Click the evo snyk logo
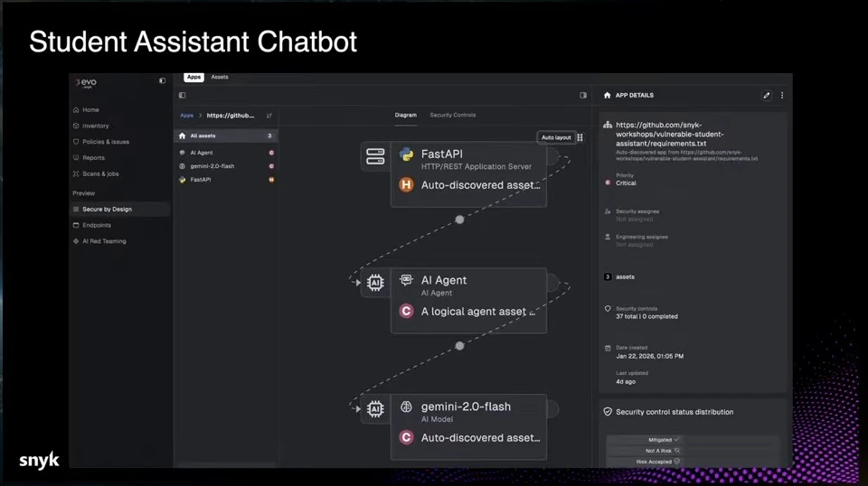Image resolution: width=868 pixels, height=486 pixels. tap(86, 83)
